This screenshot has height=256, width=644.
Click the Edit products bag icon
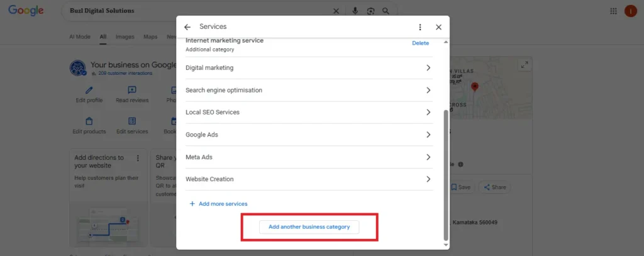point(89,121)
